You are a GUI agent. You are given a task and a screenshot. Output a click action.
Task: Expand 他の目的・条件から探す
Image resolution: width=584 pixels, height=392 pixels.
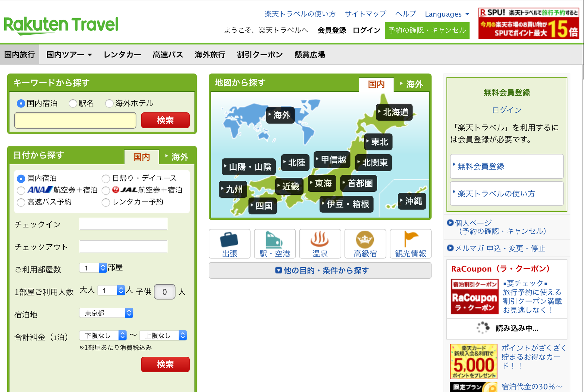[x=320, y=270]
